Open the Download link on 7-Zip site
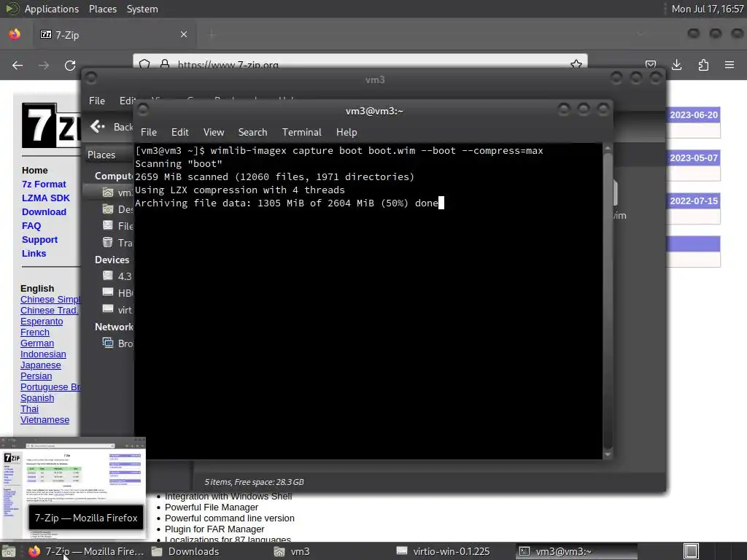Viewport: 747px width, 560px height. tap(44, 212)
